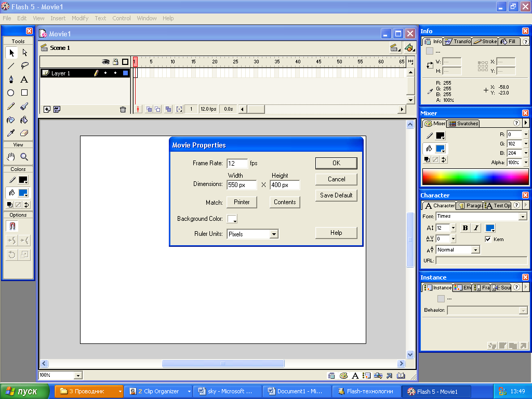Toggle Bold in Character panel
The width and height of the screenshot is (532, 399).
[465, 228]
